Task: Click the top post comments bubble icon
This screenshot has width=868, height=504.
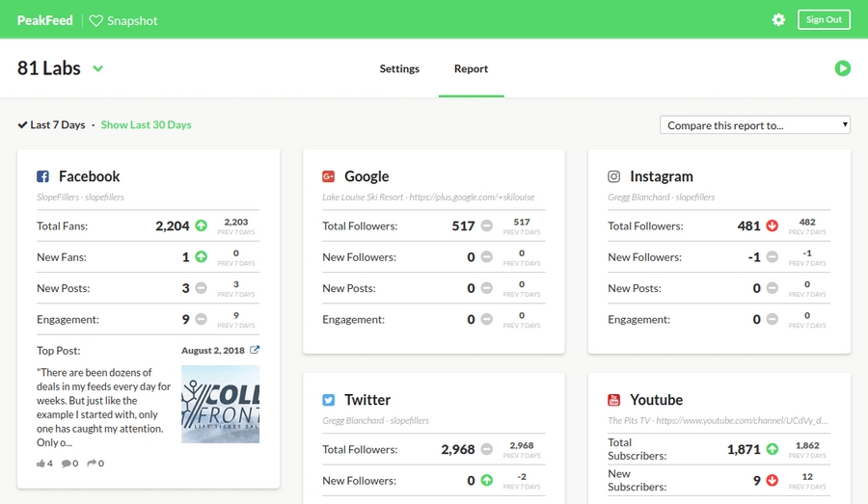Action: [66, 464]
